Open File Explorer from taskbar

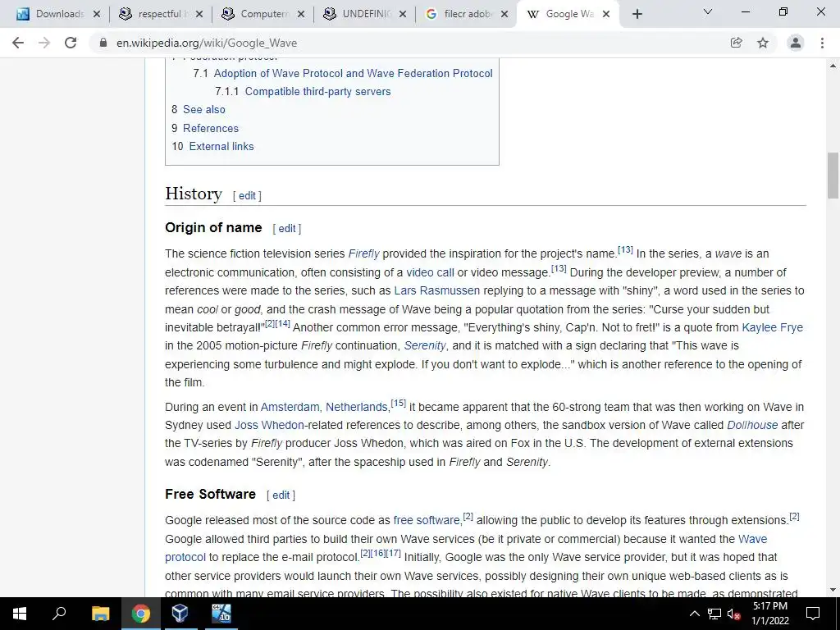(x=100, y=614)
